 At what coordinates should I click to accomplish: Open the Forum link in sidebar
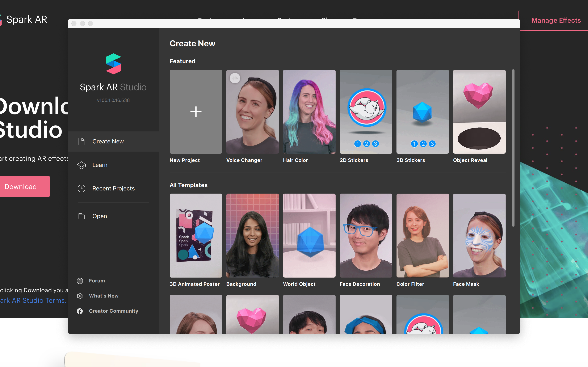pos(96,281)
